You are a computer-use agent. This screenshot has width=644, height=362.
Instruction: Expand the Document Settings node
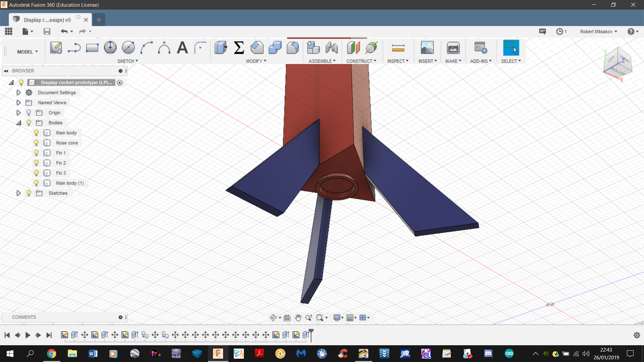pyautogui.click(x=18, y=93)
